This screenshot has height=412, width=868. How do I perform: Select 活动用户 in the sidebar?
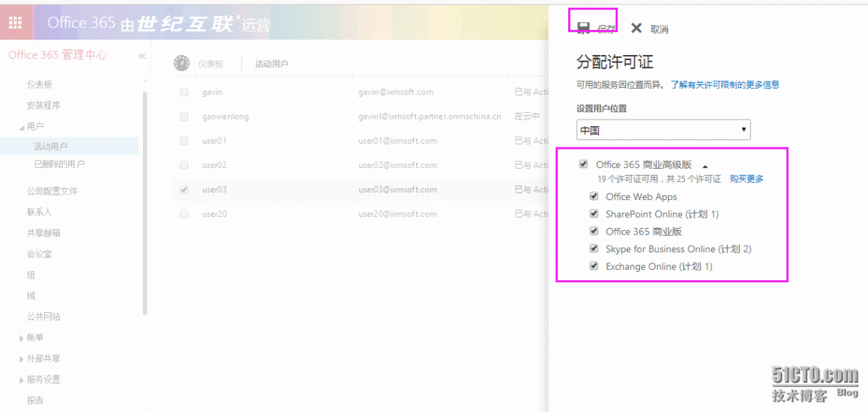(51, 147)
